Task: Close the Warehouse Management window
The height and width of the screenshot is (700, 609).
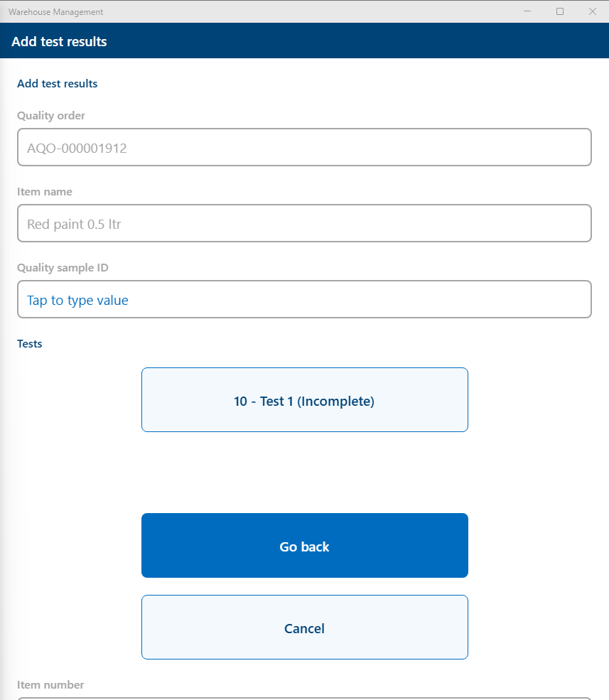Action: pyautogui.click(x=592, y=11)
